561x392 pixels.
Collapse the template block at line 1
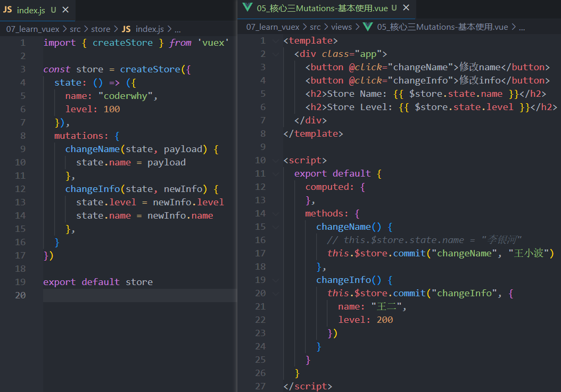pyautogui.click(x=276, y=41)
